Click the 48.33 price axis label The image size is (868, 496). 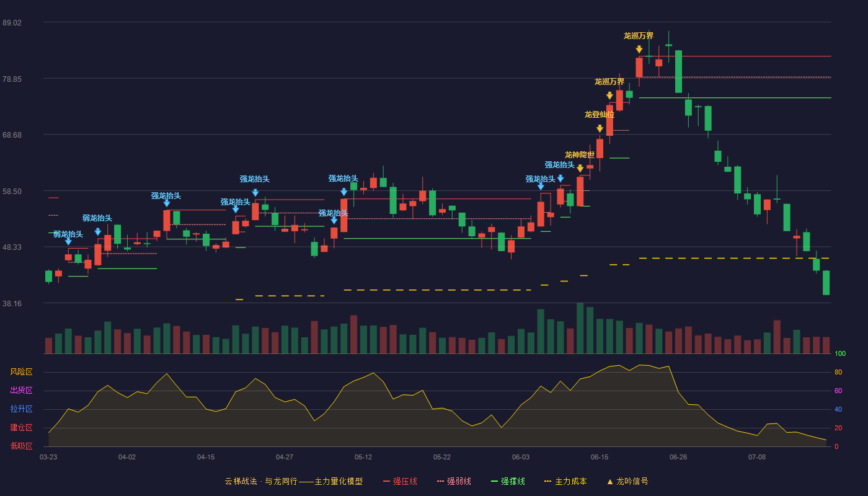point(12,247)
